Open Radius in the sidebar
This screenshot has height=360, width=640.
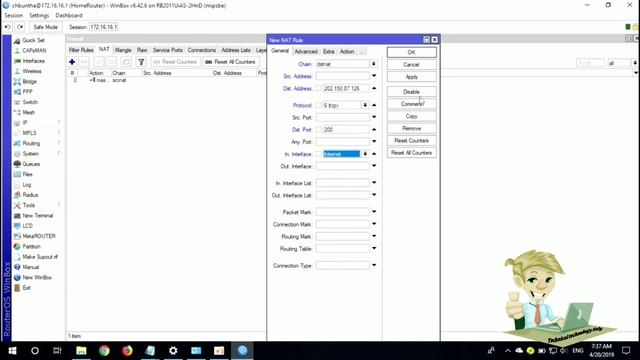pyautogui.click(x=30, y=195)
